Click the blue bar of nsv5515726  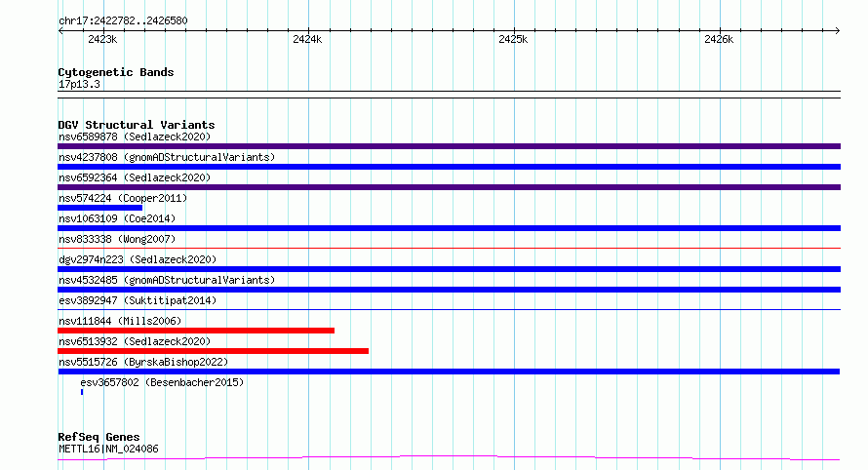click(x=449, y=372)
